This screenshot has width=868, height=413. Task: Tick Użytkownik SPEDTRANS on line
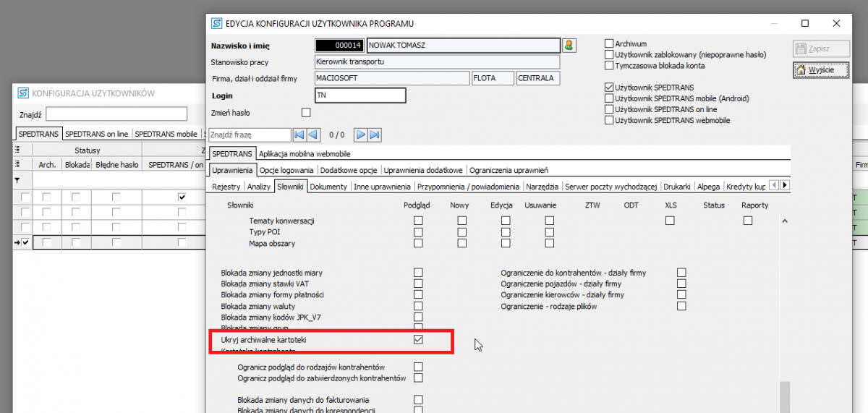point(609,109)
